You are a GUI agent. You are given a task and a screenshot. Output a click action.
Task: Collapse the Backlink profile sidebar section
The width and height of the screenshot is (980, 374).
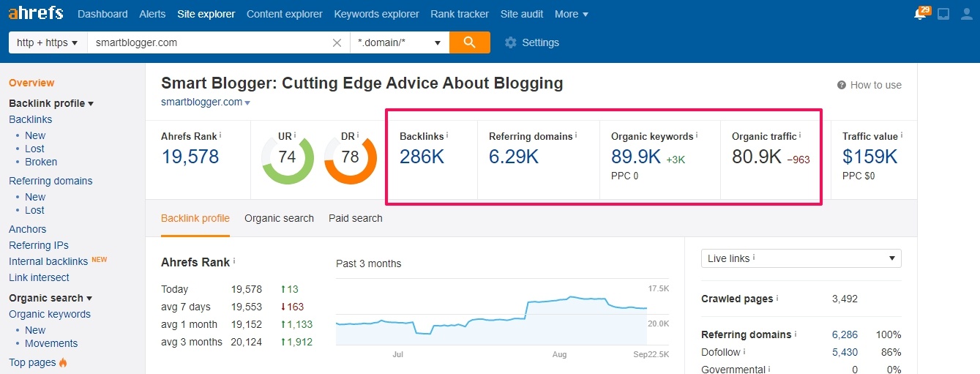pos(51,103)
